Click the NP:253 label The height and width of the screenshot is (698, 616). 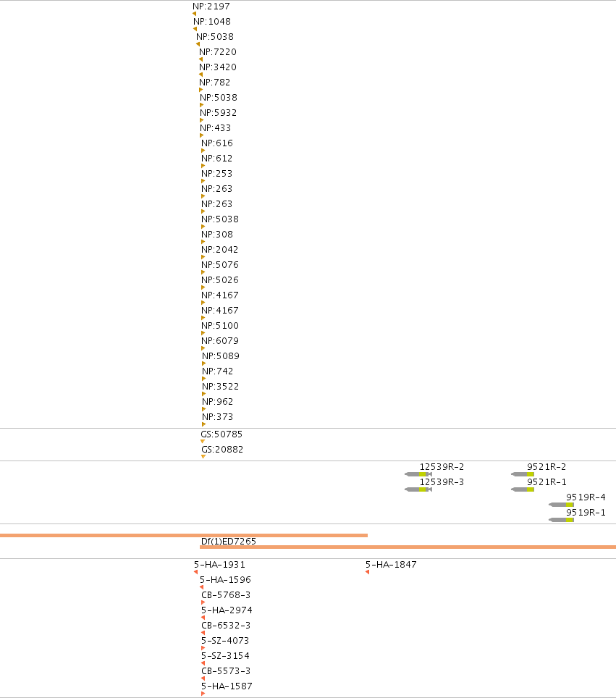click(216, 173)
